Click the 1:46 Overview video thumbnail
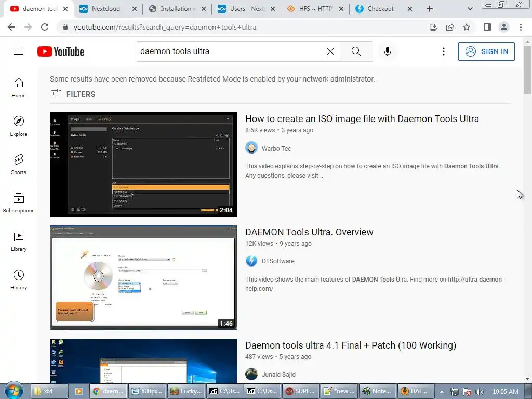 click(x=143, y=278)
